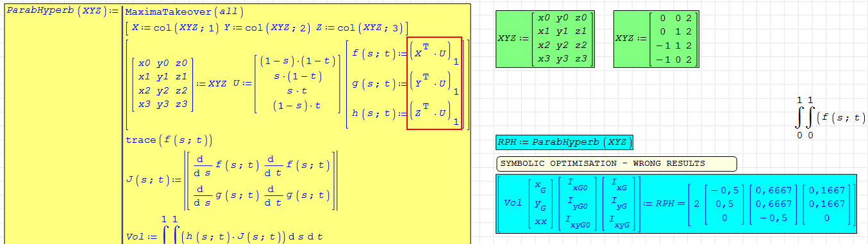Click the (1-s)·t vector entry

click(x=298, y=106)
